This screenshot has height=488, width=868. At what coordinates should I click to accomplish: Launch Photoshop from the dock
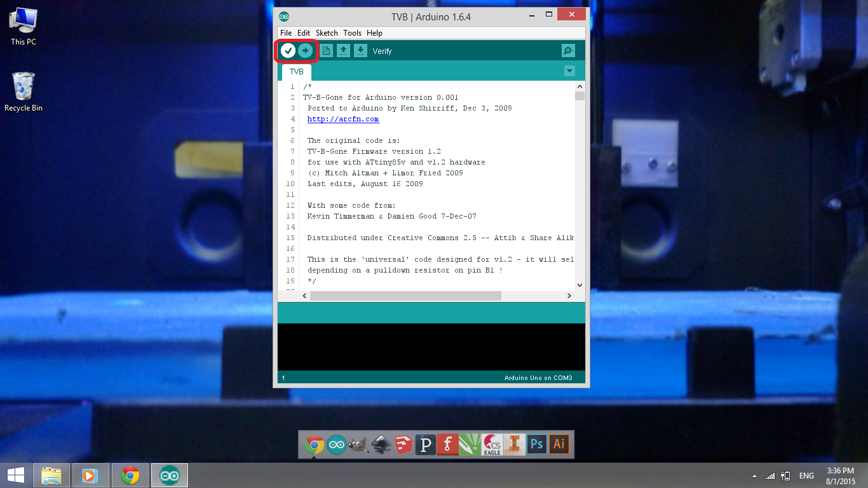(536, 444)
